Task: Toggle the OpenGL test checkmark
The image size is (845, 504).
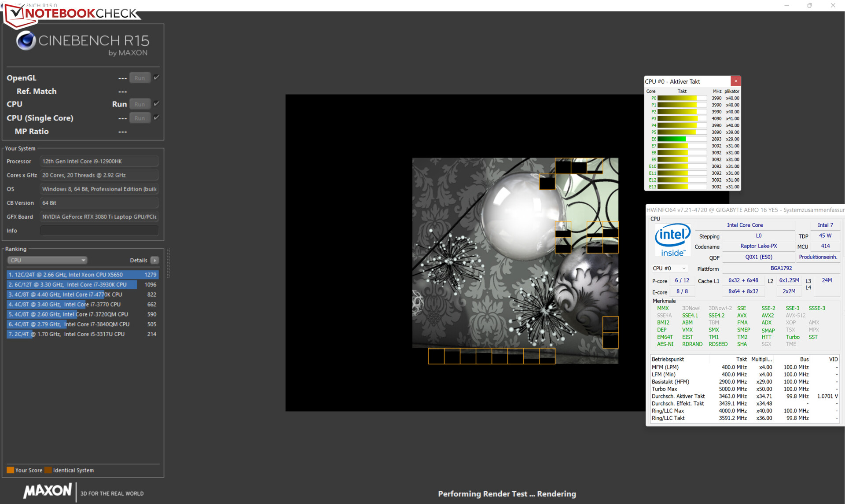Action: (x=156, y=77)
